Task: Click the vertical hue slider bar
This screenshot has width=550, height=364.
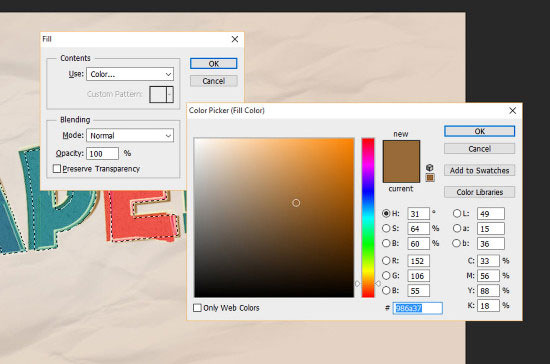Action: (368, 217)
